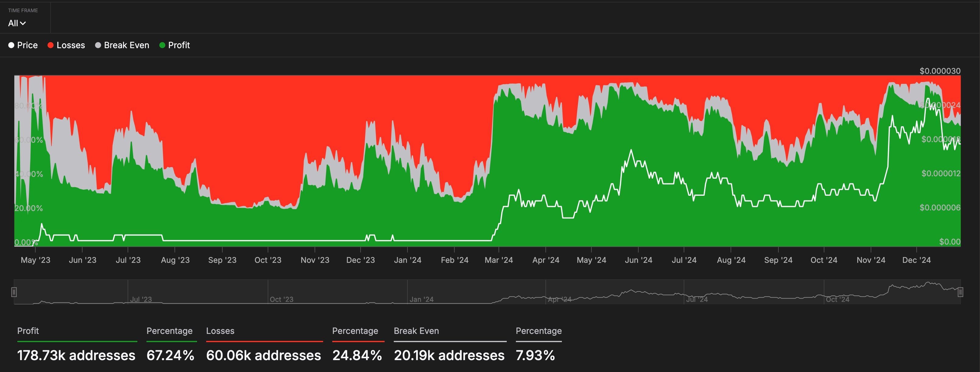
Task: Click the Oct '24 axis label
Action: pyautogui.click(x=824, y=260)
